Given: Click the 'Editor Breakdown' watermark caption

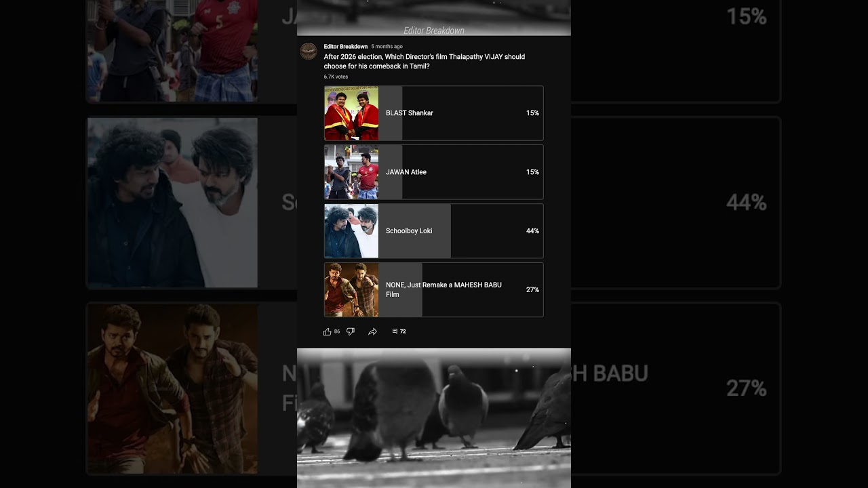Looking at the screenshot, I should [x=434, y=30].
